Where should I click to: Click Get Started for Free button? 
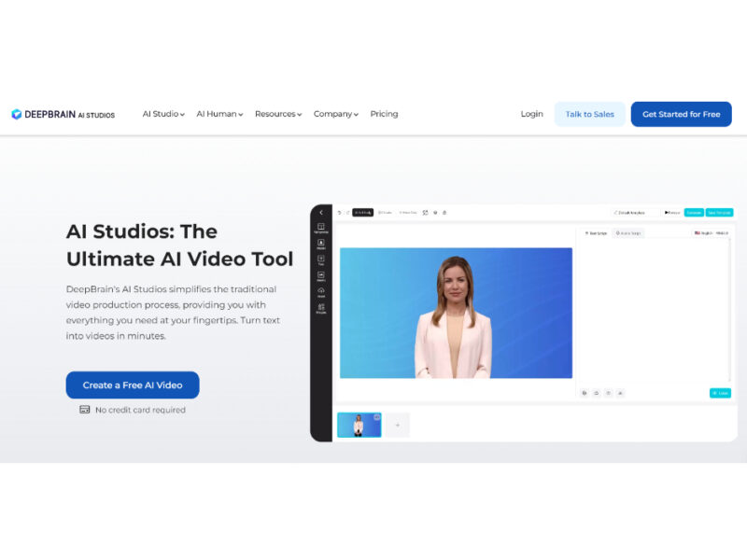681,114
